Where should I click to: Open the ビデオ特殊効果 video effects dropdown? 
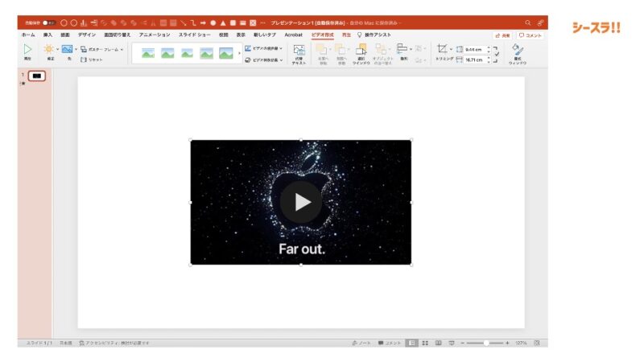click(x=264, y=60)
